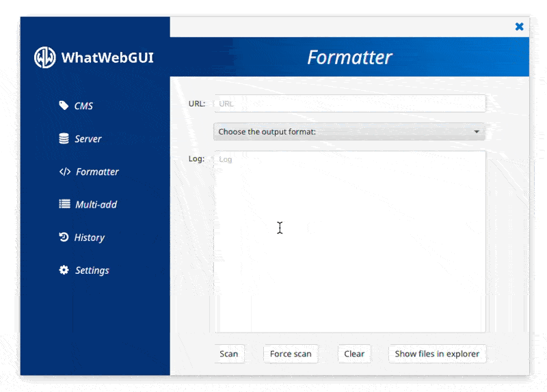This screenshot has height=392, width=547.
Task: Click the output format dropdown arrow
Action: [477, 132]
